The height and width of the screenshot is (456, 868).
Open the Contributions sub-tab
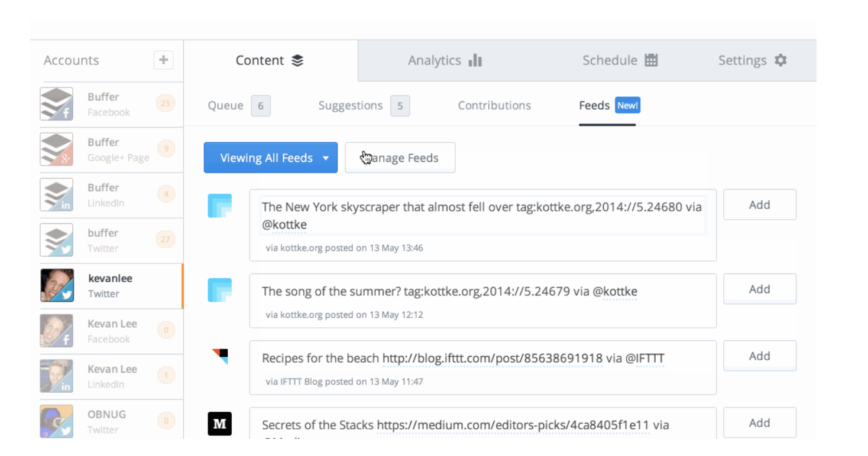(494, 106)
